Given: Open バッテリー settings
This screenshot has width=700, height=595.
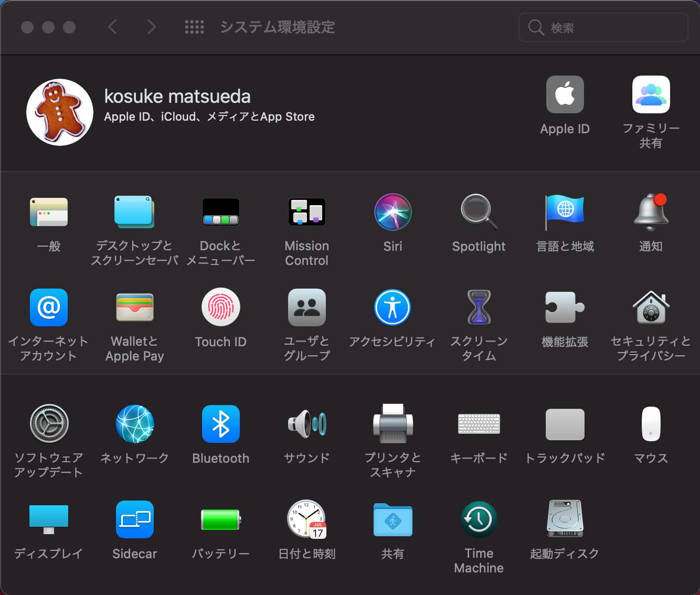Looking at the screenshot, I should pos(221,519).
